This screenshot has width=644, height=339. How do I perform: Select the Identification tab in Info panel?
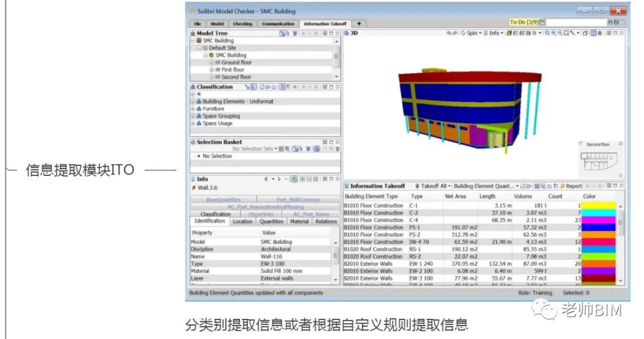click(210, 221)
